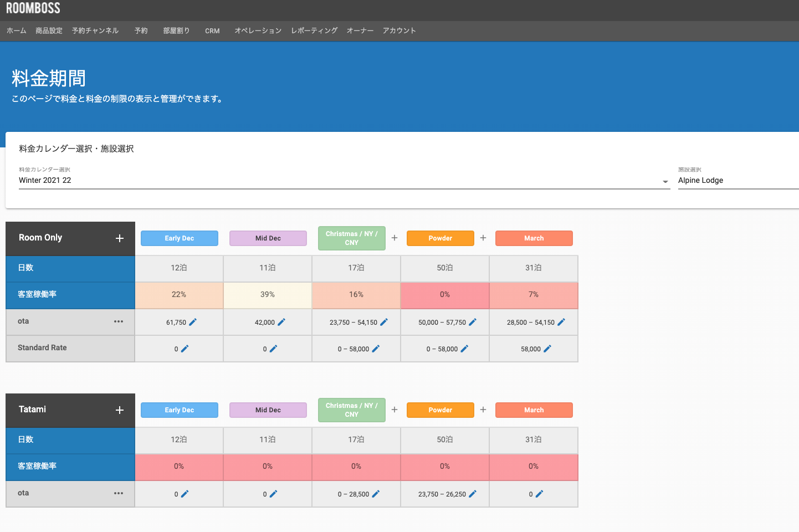Add a rate period between Powder and March

(x=483, y=238)
